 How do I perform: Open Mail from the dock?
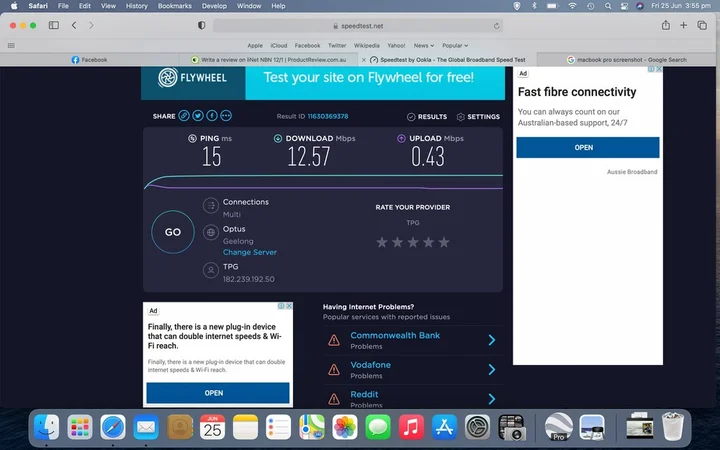[x=146, y=427]
